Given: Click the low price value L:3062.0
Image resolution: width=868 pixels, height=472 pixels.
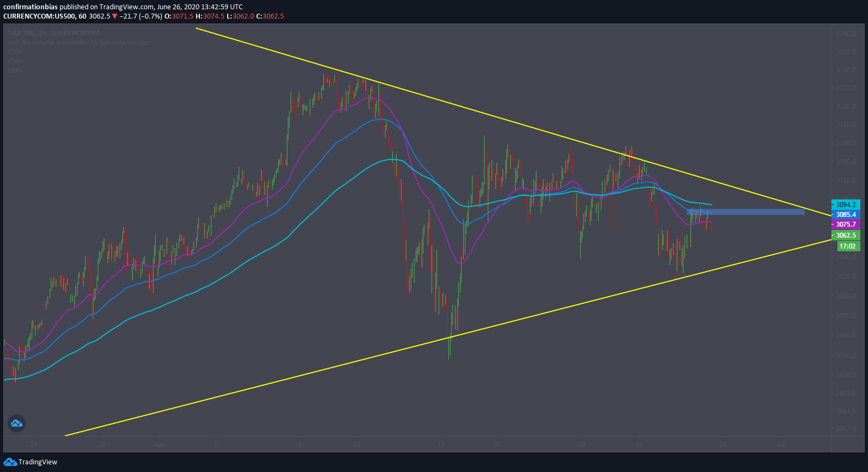Looking at the screenshot, I should 240,16.
